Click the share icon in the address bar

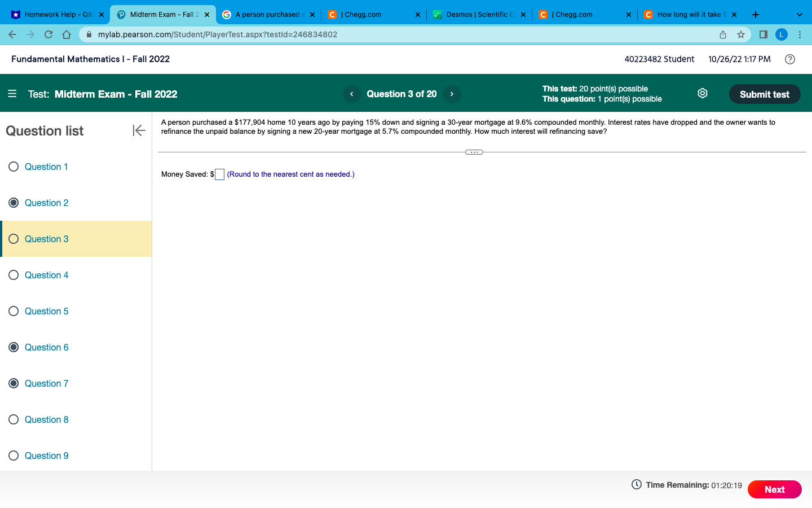pyautogui.click(x=722, y=34)
